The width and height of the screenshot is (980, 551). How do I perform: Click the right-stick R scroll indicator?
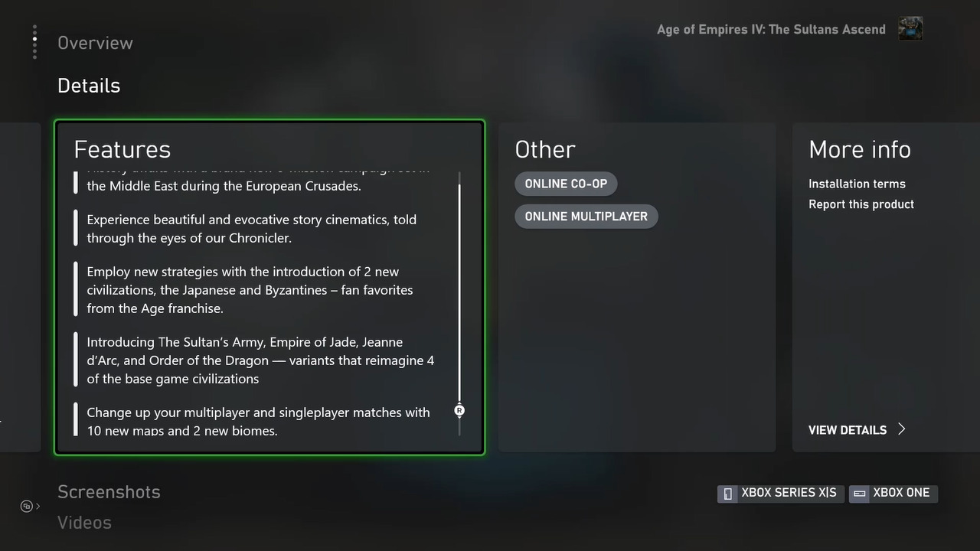[x=459, y=411]
